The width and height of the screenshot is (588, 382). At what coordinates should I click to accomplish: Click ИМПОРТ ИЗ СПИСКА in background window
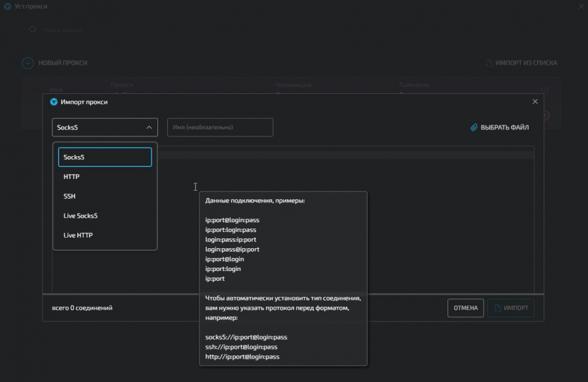pos(526,63)
